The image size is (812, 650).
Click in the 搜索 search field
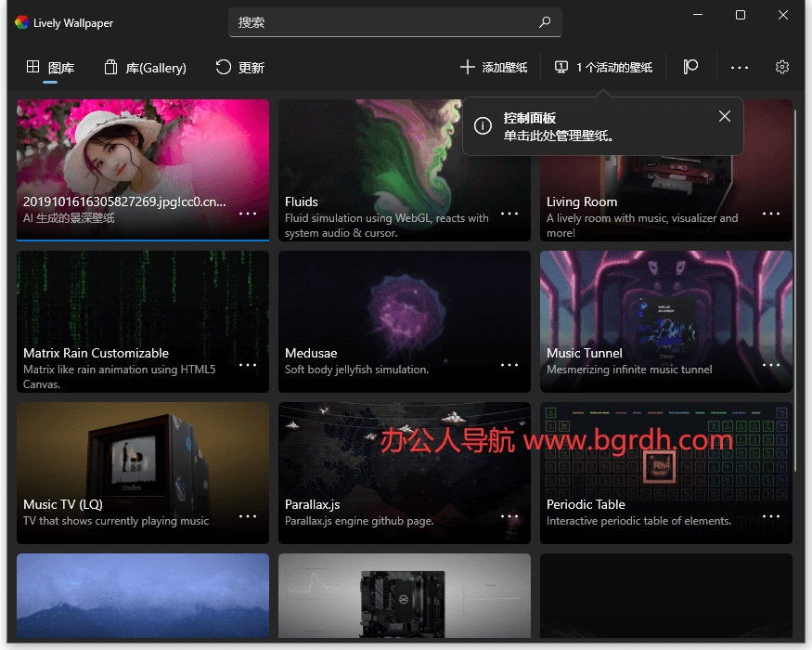click(380, 22)
